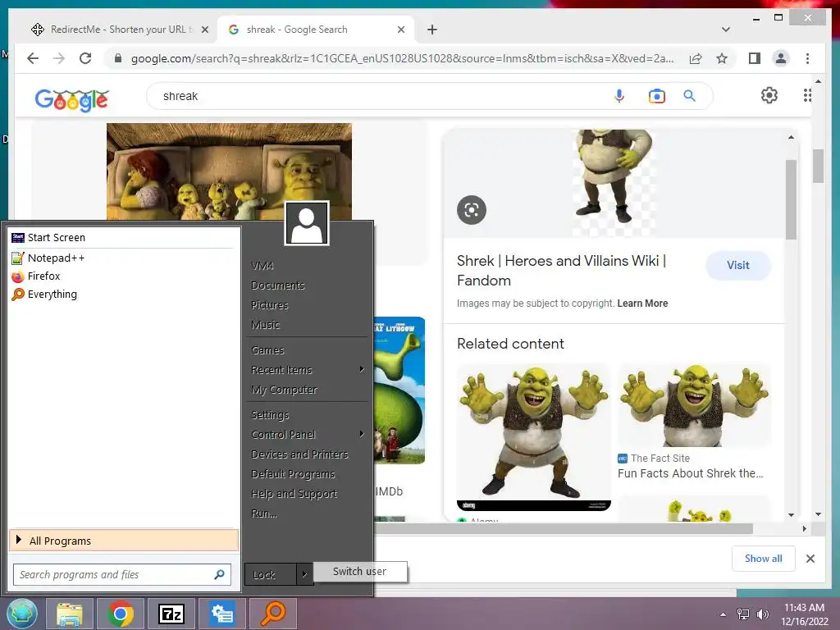The width and height of the screenshot is (840, 630).
Task: Search by image with the camera icon
Action: pyautogui.click(x=656, y=96)
